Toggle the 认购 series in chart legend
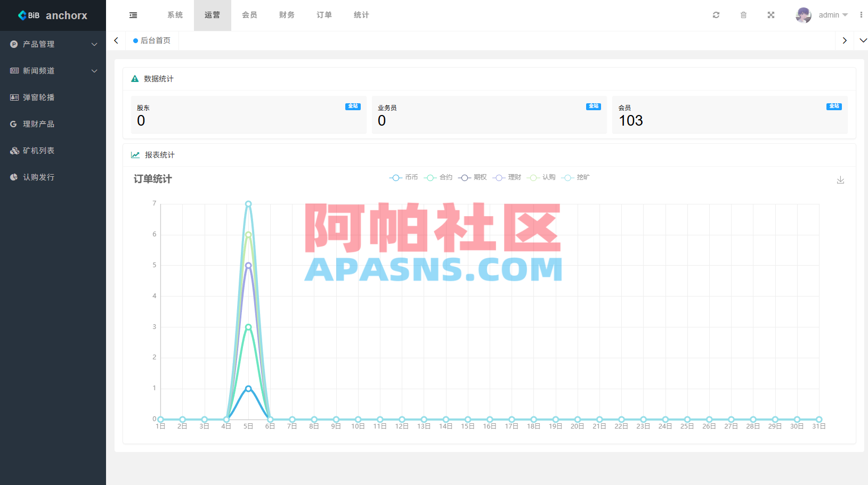Viewport: 868px width, 485px height. tap(541, 177)
